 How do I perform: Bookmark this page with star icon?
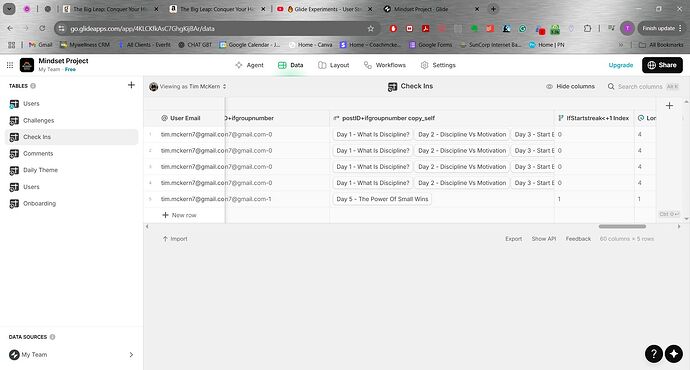click(x=371, y=29)
